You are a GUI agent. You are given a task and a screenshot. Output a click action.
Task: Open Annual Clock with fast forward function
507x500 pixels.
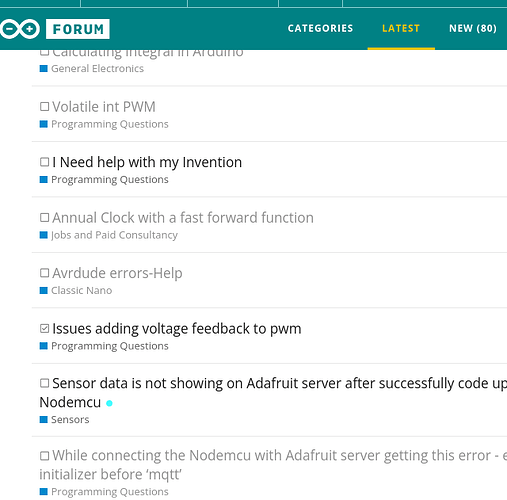(183, 218)
